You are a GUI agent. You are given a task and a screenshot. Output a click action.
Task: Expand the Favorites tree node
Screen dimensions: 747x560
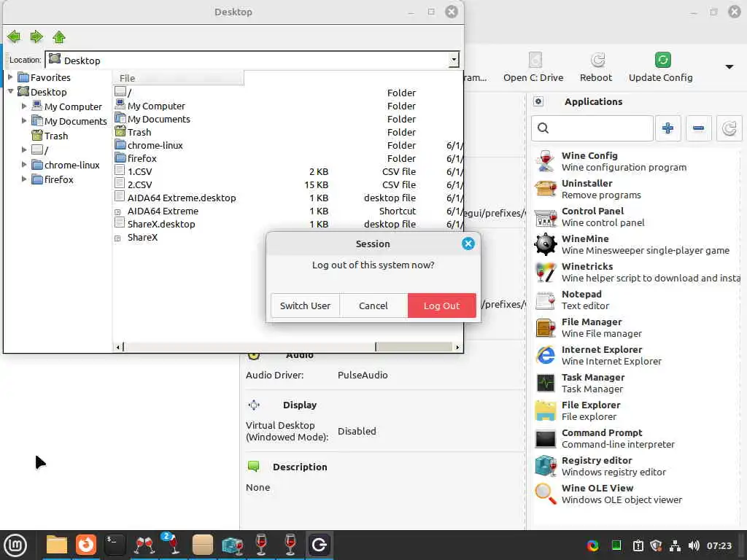pyautogui.click(x=10, y=77)
